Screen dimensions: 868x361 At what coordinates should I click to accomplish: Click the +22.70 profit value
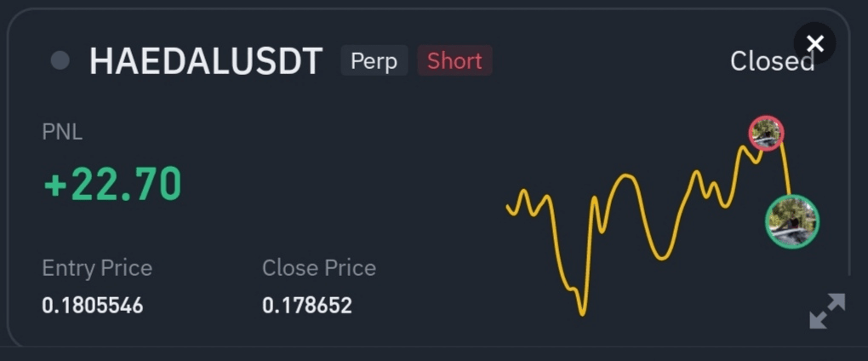point(112,184)
